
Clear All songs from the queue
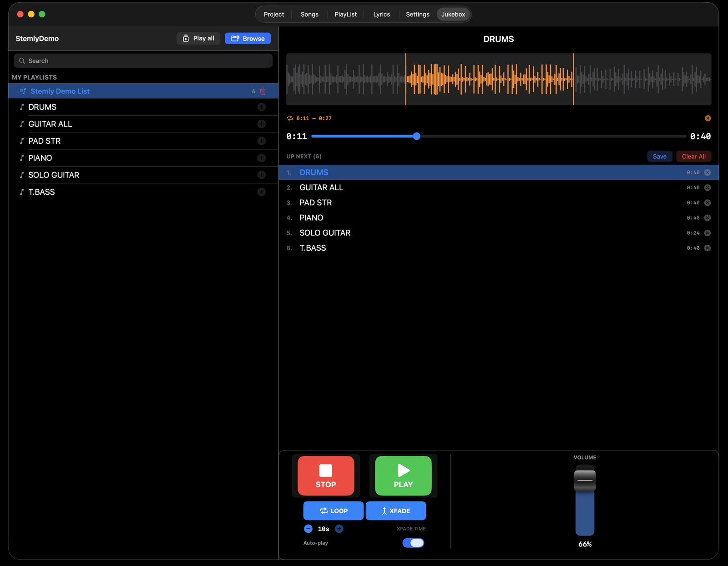point(694,157)
